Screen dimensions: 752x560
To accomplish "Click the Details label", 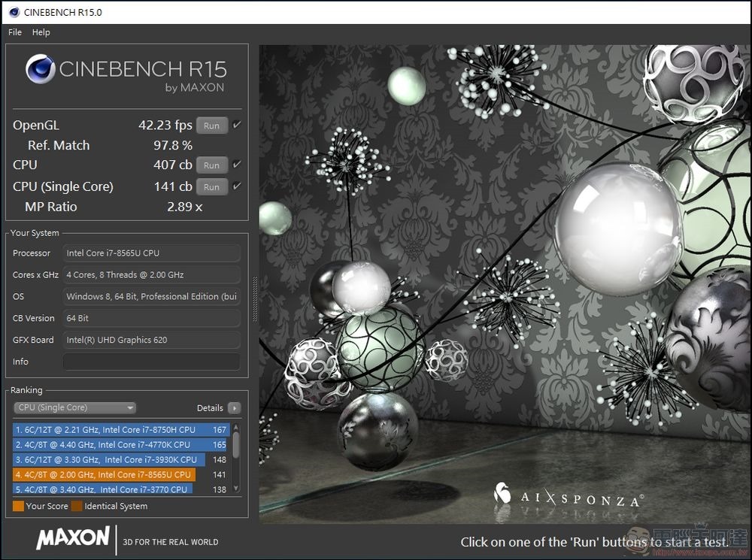I will pos(210,408).
